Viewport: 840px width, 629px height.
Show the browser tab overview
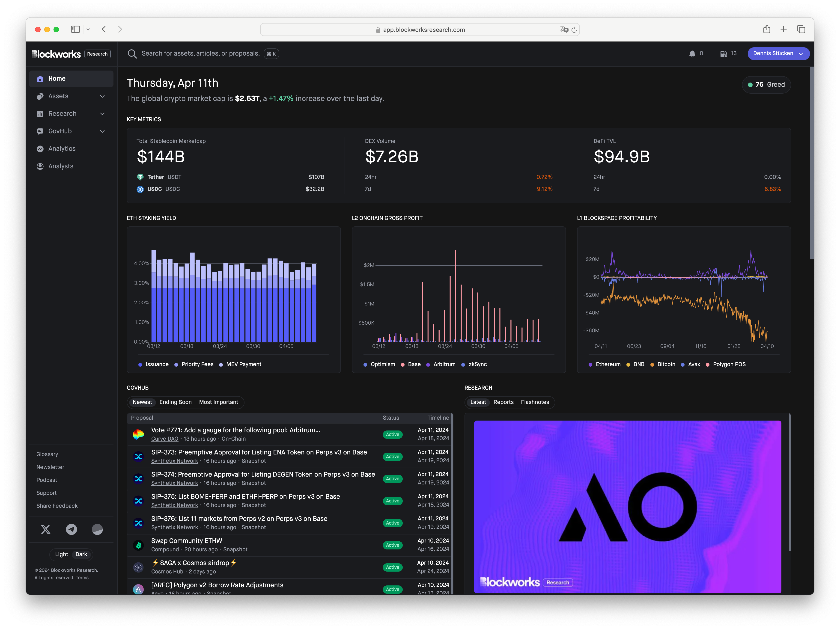click(x=801, y=29)
